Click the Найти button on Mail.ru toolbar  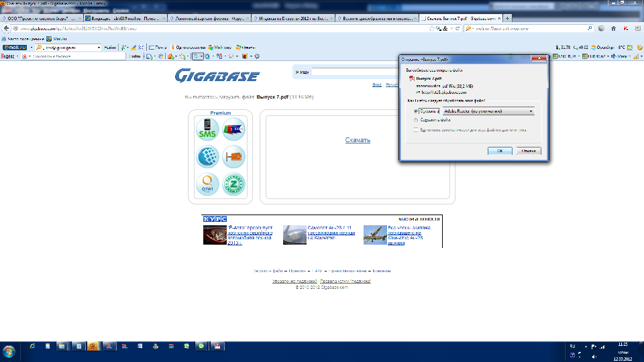pos(109,48)
